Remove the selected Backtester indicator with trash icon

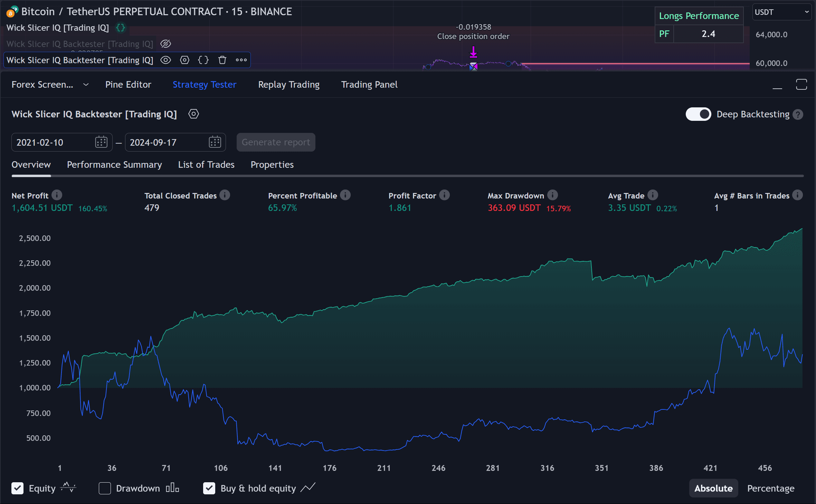pyautogui.click(x=222, y=60)
